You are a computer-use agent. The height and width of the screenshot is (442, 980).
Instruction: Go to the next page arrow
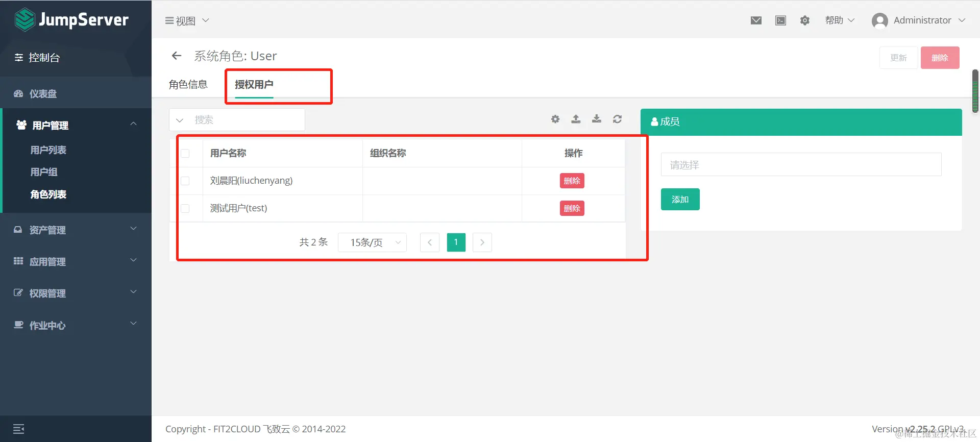[482, 242]
